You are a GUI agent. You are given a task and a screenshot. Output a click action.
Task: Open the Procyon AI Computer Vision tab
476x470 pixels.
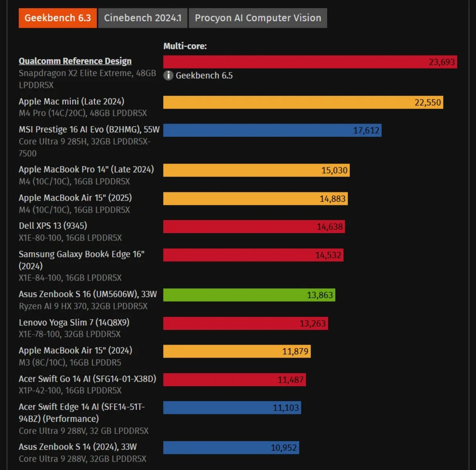tap(258, 18)
